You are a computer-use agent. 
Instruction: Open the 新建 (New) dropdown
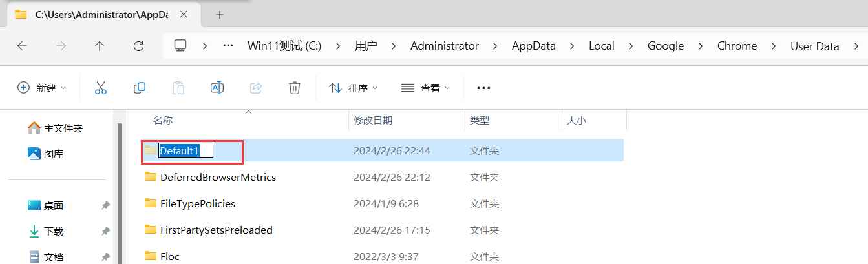coord(42,88)
